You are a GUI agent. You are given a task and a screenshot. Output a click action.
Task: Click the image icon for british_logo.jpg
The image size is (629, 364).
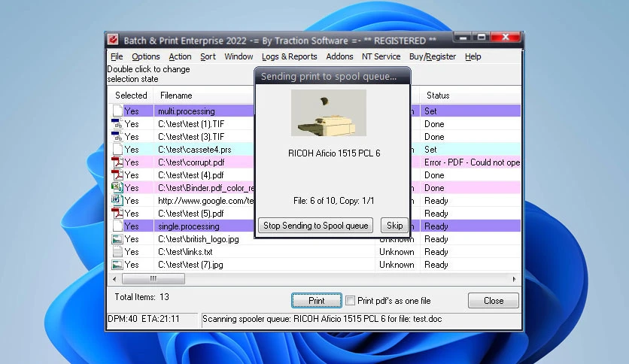tap(117, 239)
